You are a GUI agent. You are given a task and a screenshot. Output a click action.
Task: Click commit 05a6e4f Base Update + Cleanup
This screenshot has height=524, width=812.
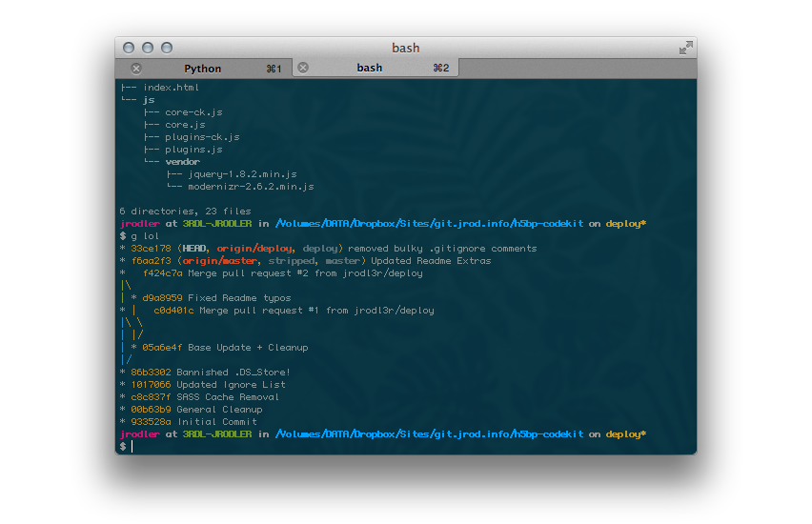click(x=225, y=348)
